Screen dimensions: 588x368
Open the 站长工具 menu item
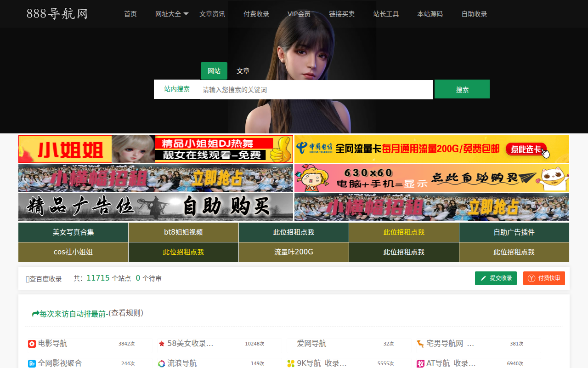click(386, 14)
